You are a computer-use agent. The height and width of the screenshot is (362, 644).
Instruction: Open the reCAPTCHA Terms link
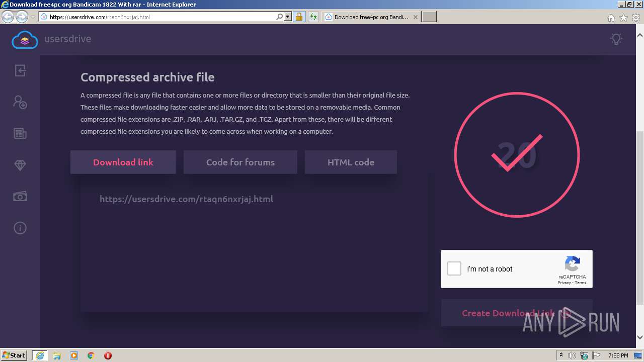coord(581,283)
